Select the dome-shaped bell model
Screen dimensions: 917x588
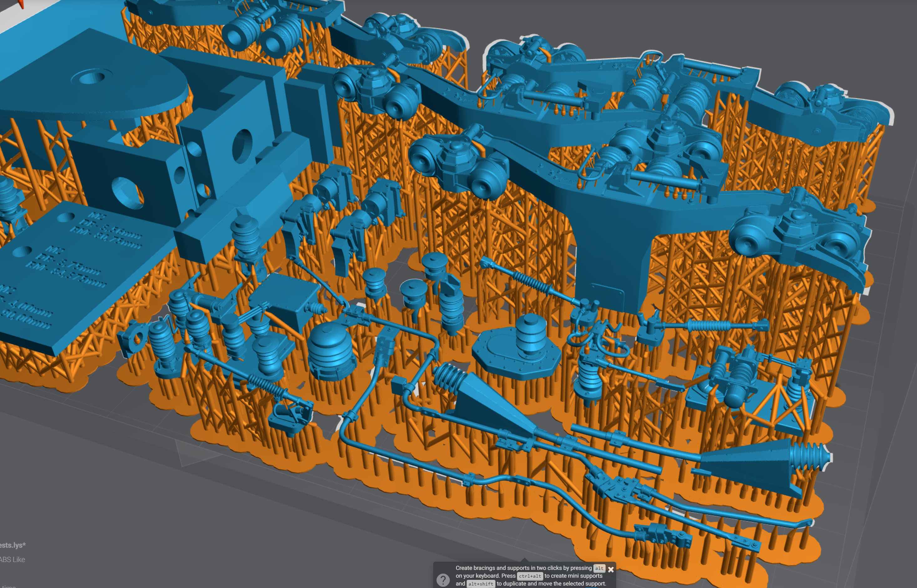pos(330,351)
